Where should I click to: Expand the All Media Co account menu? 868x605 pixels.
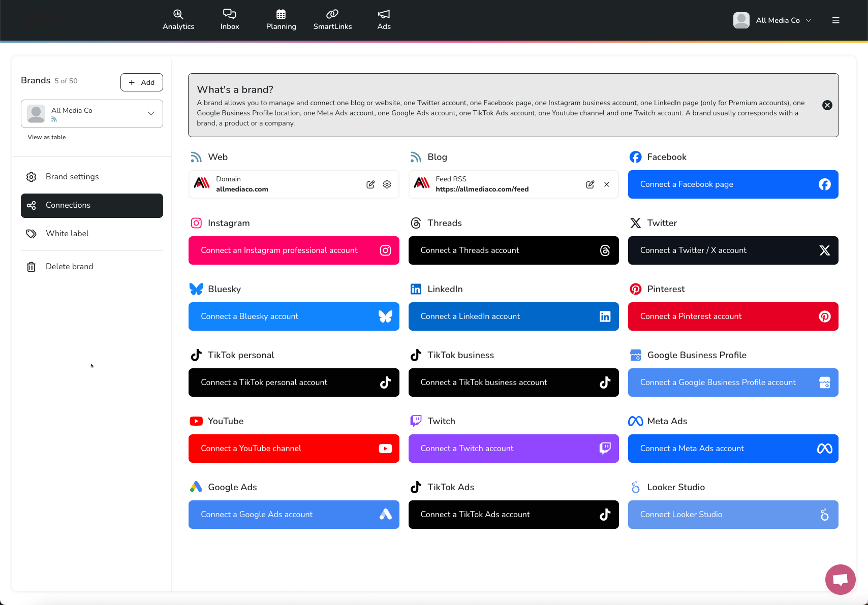772,20
